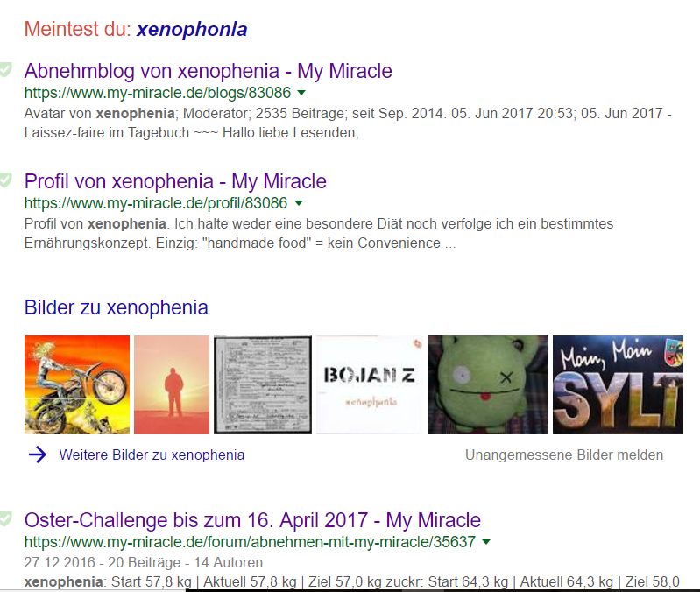Open the green plush monster thumbnail

pos(487,384)
